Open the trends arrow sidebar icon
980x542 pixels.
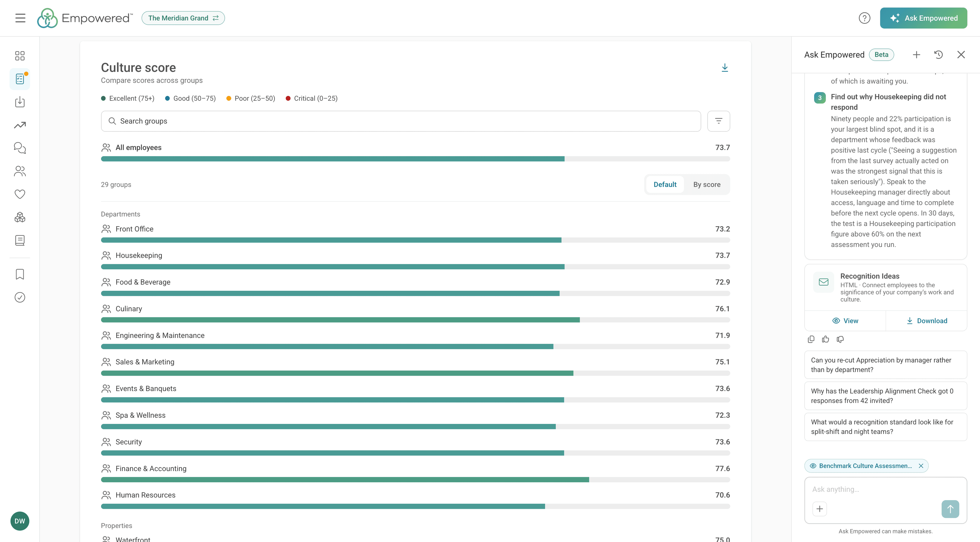[x=20, y=125]
